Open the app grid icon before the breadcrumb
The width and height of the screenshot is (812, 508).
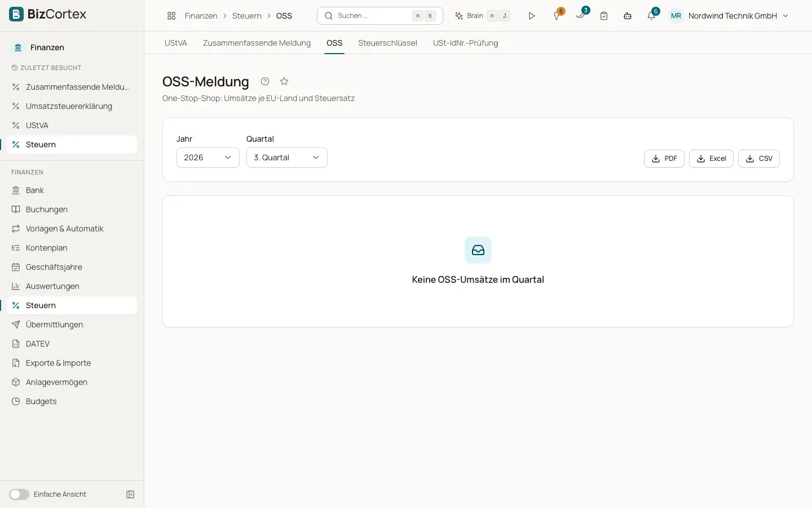tap(171, 16)
